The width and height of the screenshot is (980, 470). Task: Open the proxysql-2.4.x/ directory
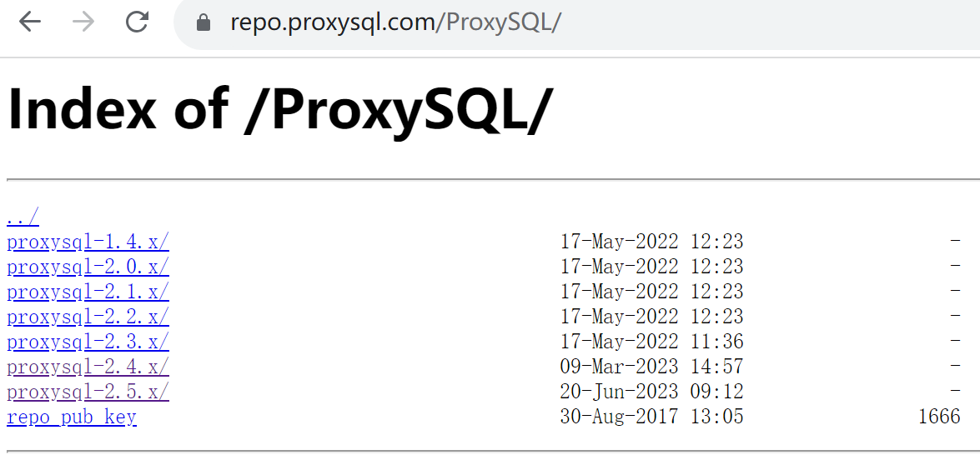point(88,367)
